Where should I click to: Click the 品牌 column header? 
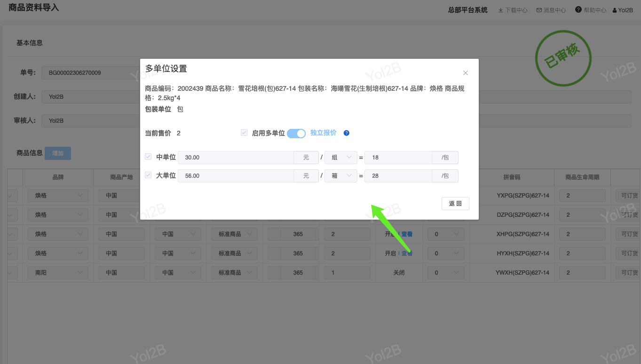tap(58, 177)
